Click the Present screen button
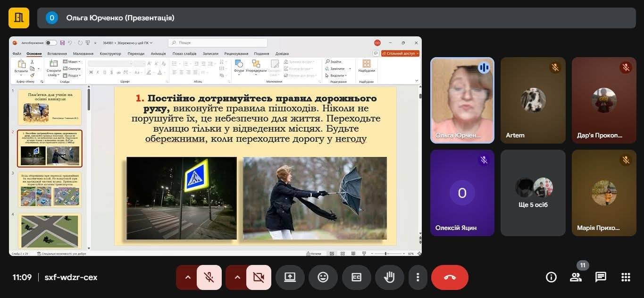The width and height of the screenshot is (644, 298). (x=290, y=277)
